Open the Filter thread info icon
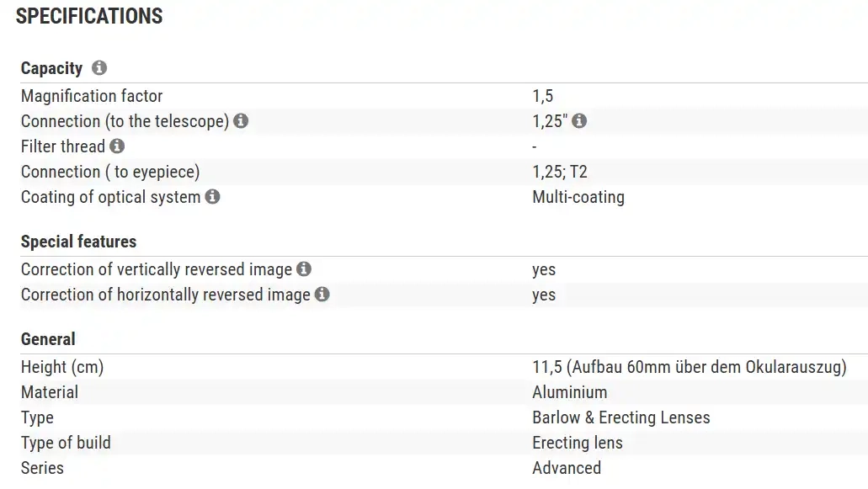Image resolution: width=868 pixels, height=489 pixels. [117, 146]
